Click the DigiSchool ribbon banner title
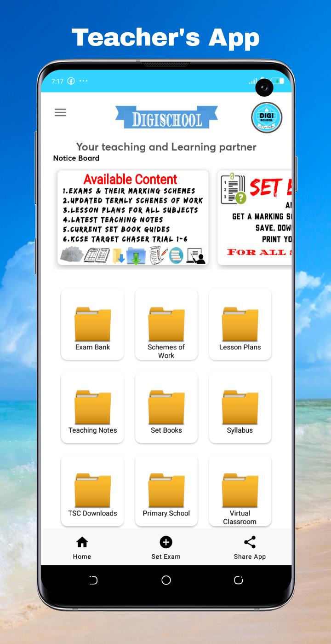The width and height of the screenshot is (331, 644). point(166,118)
